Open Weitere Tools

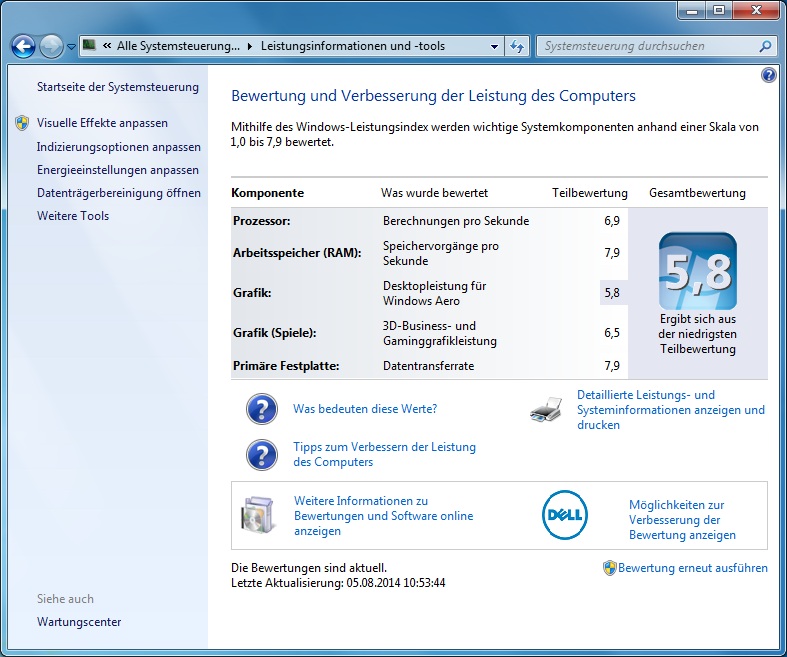[x=73, y=216]
